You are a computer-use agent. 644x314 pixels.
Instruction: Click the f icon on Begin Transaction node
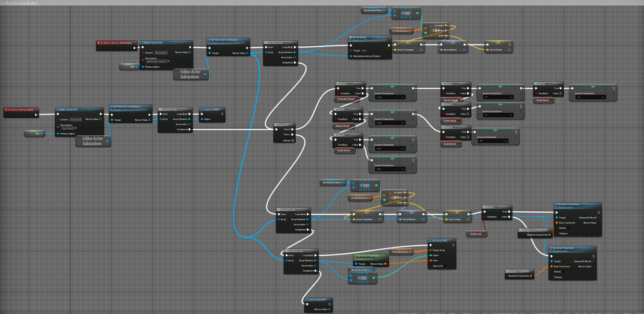point(142,42)
